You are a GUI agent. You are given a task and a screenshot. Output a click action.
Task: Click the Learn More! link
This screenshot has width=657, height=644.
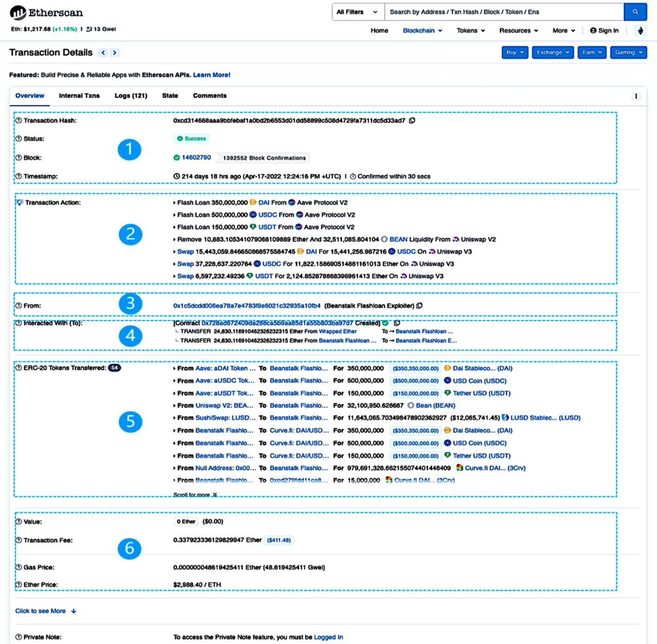click(x=212, y=75)
